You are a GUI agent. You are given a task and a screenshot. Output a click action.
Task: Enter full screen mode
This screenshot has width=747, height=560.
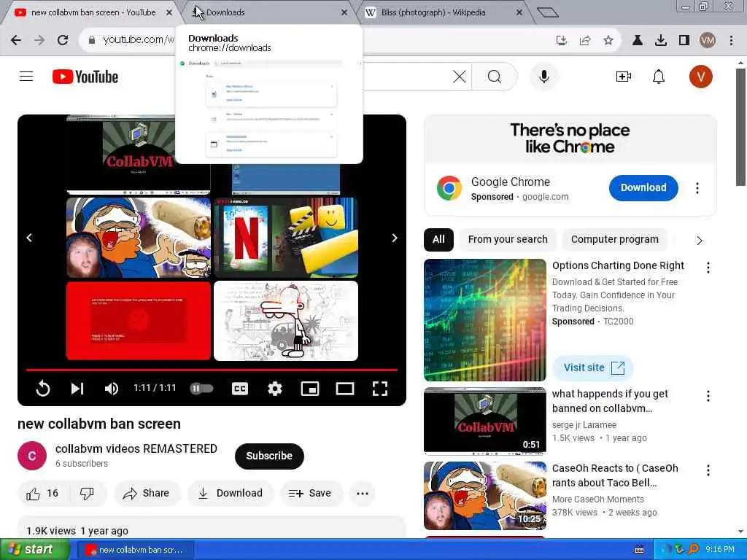(x=379, y=389)
